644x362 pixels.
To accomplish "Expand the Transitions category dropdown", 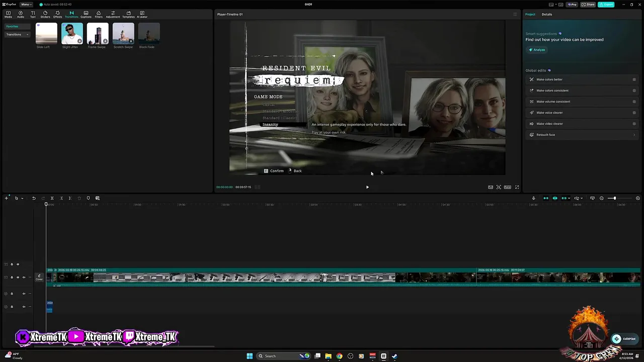I will [18, 35].
